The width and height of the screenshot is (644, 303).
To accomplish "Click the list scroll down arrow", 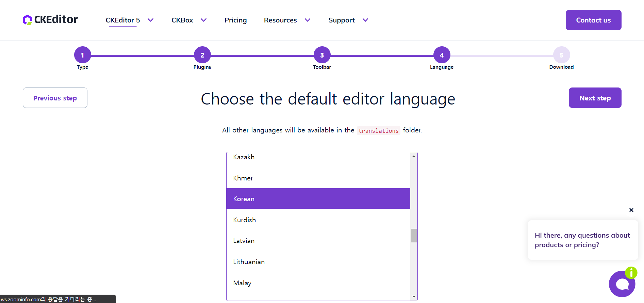I will click(414, 297).
